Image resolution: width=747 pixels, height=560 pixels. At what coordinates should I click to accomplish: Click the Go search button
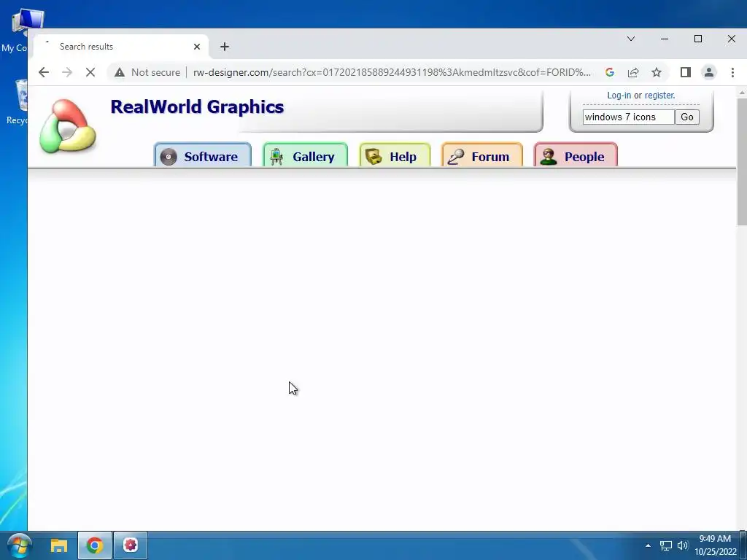[687, 117]
